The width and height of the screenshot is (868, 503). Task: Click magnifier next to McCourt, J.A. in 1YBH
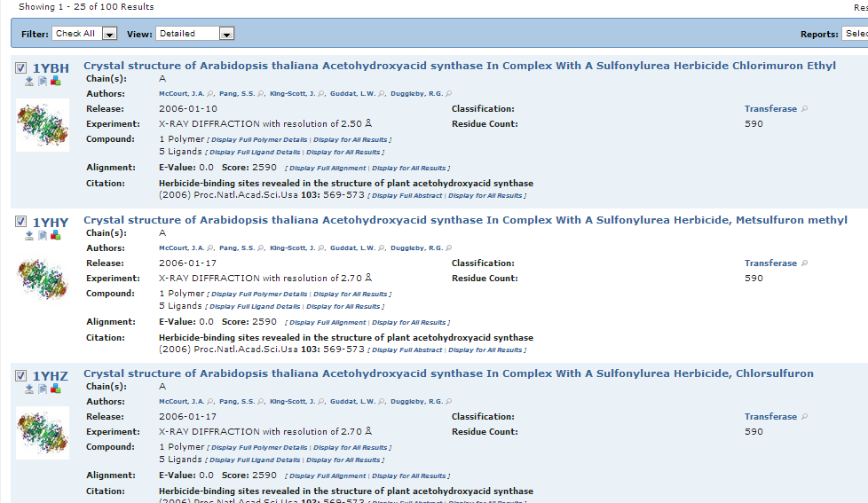209,94
